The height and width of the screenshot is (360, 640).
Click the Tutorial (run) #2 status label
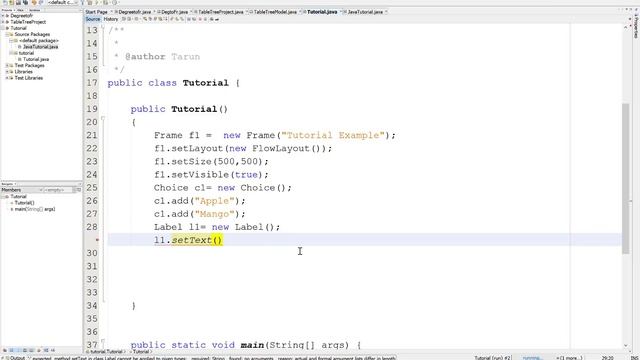[x=492, y=358]
